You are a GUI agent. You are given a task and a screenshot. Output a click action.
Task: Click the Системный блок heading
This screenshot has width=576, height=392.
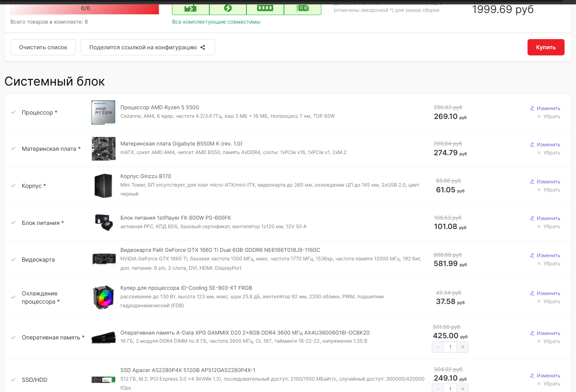tap(55, 81)
